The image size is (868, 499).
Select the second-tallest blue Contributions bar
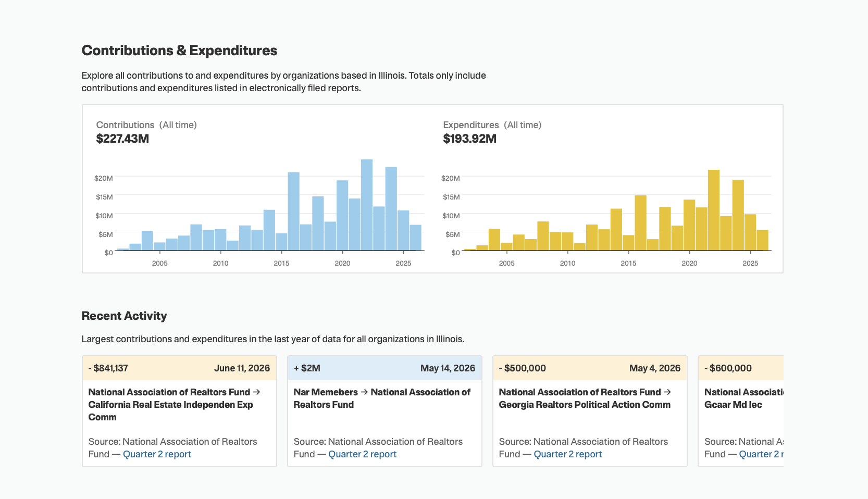(391, 208)
